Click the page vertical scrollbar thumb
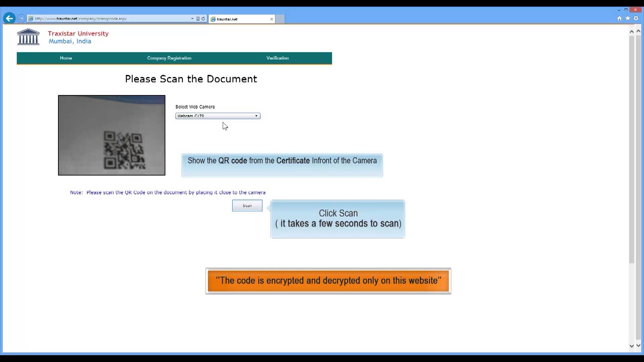This screenshot has height=362, width=644. tap(638, 188)
